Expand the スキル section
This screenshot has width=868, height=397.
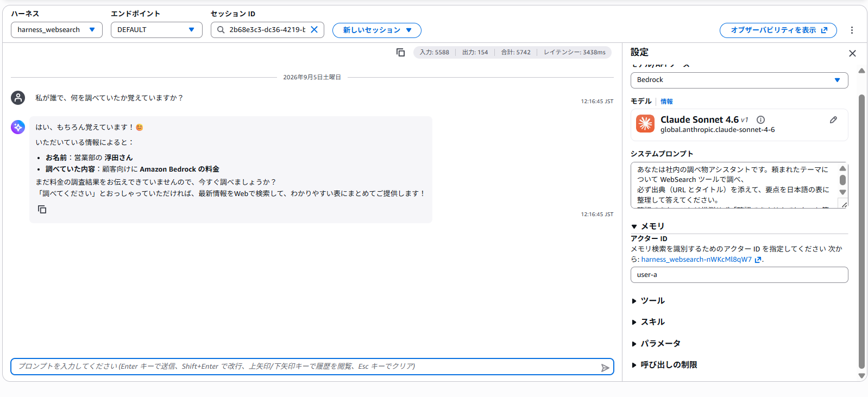(x=647, y=322)
